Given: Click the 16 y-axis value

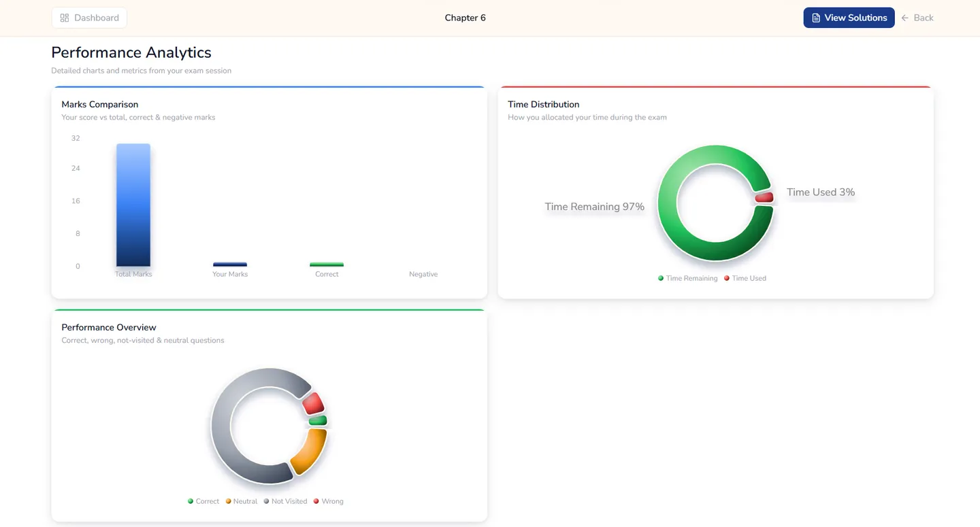Looking at the screenshot, I should tap(76, 201).
